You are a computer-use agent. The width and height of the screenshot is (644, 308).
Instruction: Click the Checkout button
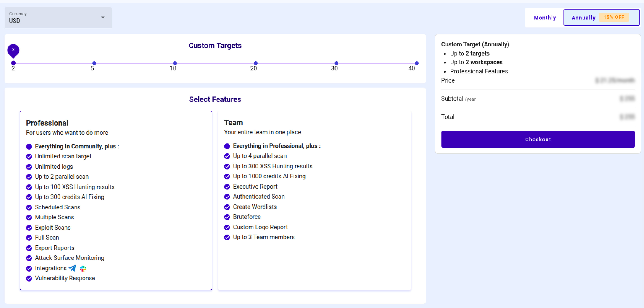point(538,139)
